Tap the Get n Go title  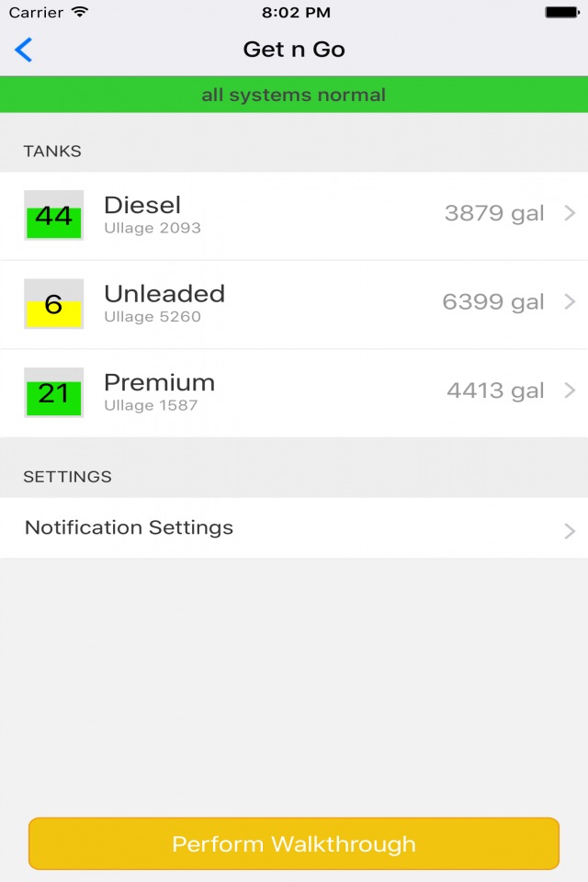tap(294, 50)
